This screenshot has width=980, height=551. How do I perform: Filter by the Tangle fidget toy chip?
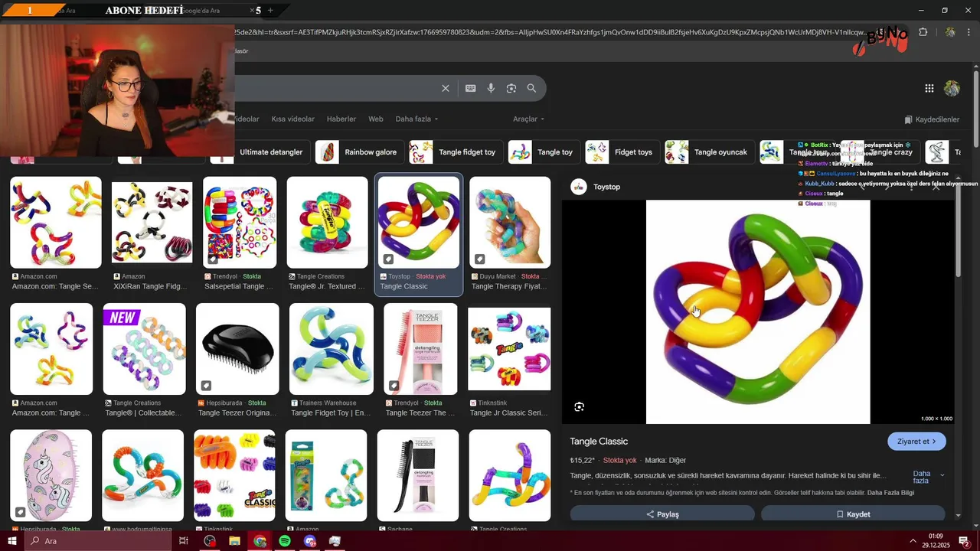click(x=456, y=152)
